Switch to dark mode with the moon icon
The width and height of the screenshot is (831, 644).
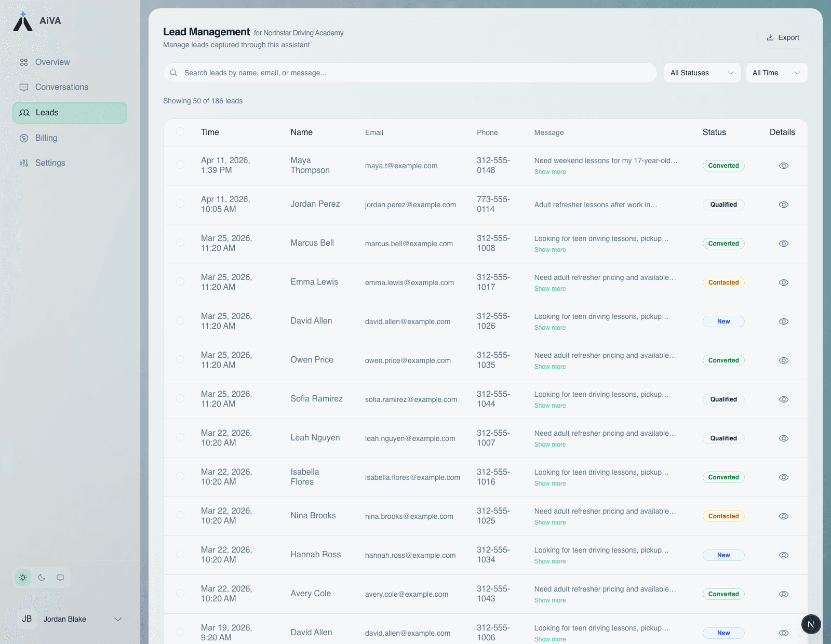(x=42, y=577)
